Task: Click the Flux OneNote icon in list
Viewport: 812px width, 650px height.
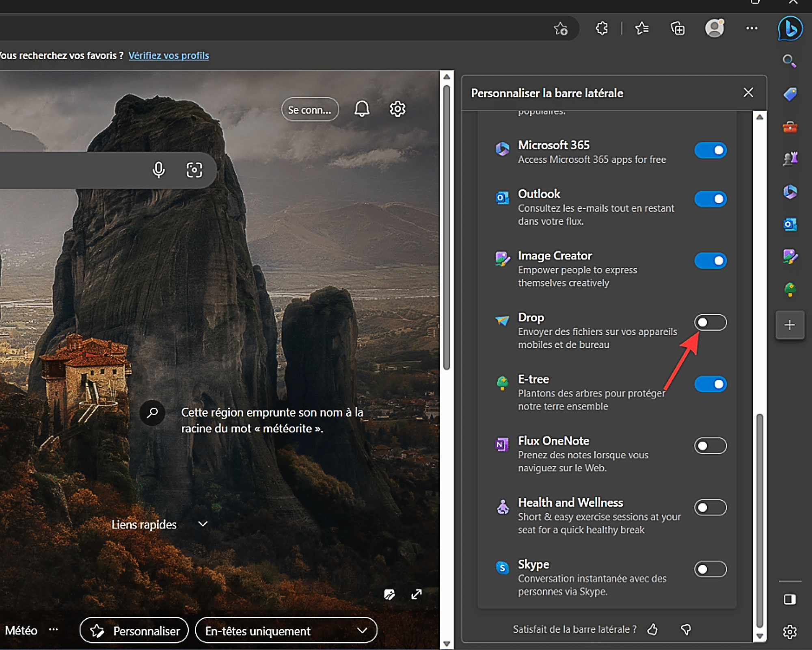Action: pos(502,444)
